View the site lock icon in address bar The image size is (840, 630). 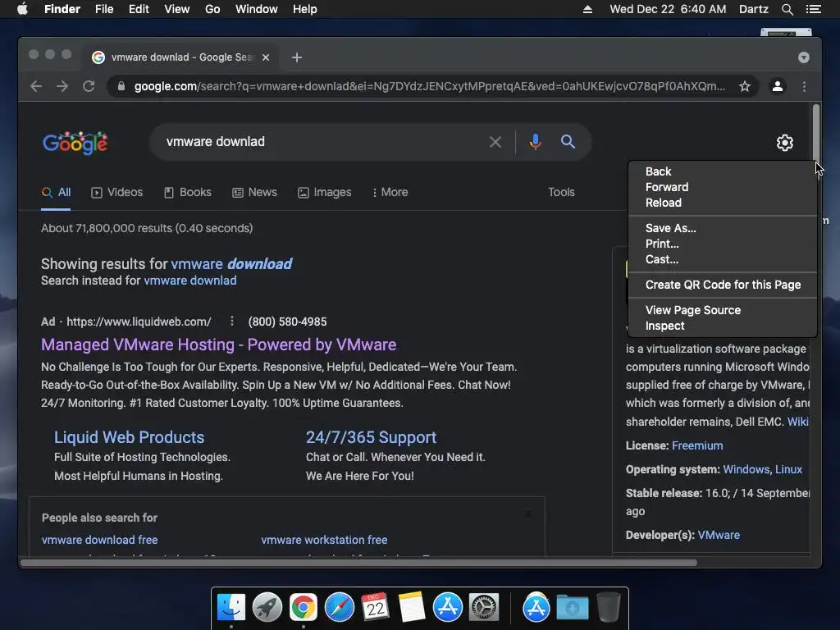[x=121, y=86]
